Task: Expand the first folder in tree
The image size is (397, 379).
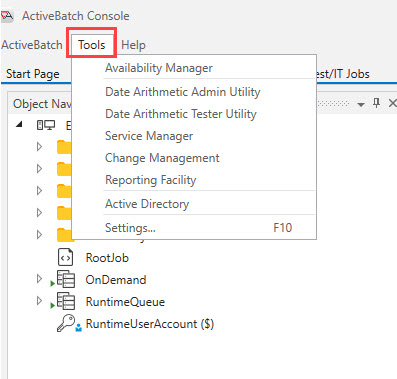Action: tap(39, 147)
